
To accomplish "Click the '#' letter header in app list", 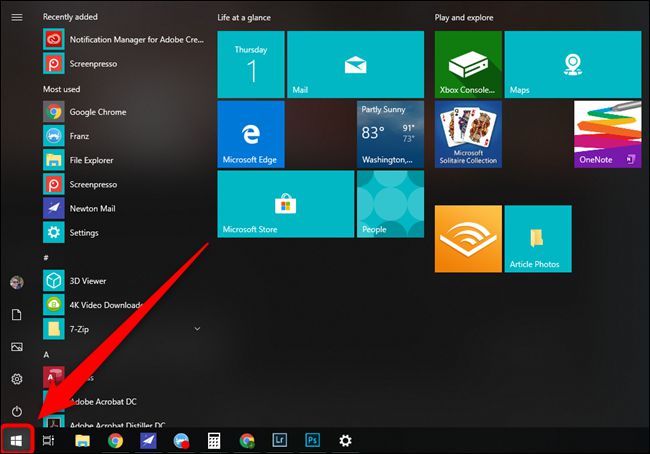I will [46, 257].
